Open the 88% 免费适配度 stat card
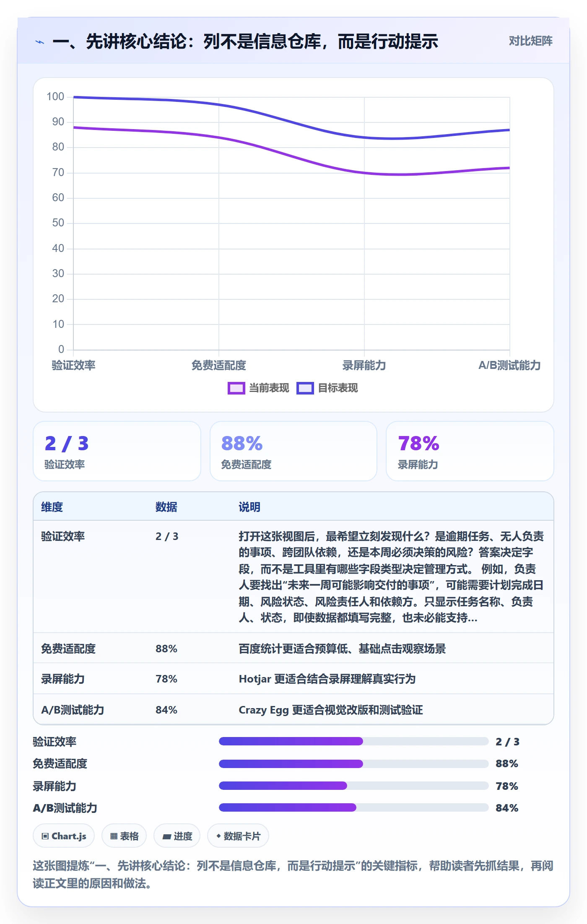Image resolution: width=587 pixels, height=924 pixels. pyautogui.click(x=293, y=451)
